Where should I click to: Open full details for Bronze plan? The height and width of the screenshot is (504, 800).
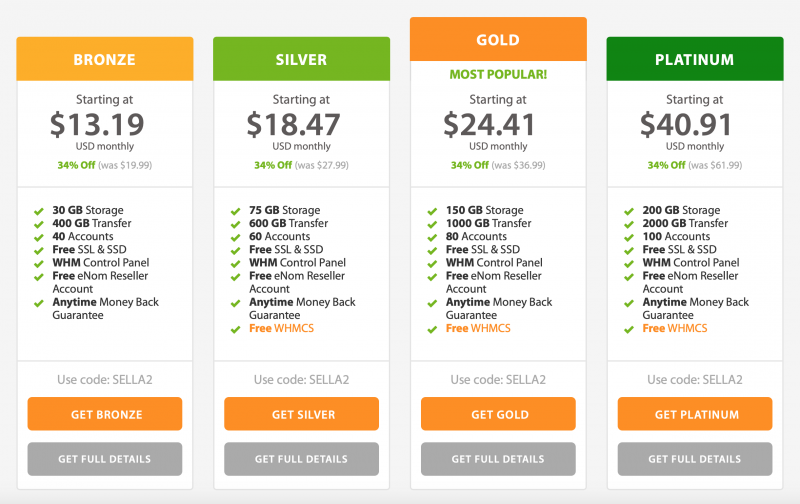point(105,459)
